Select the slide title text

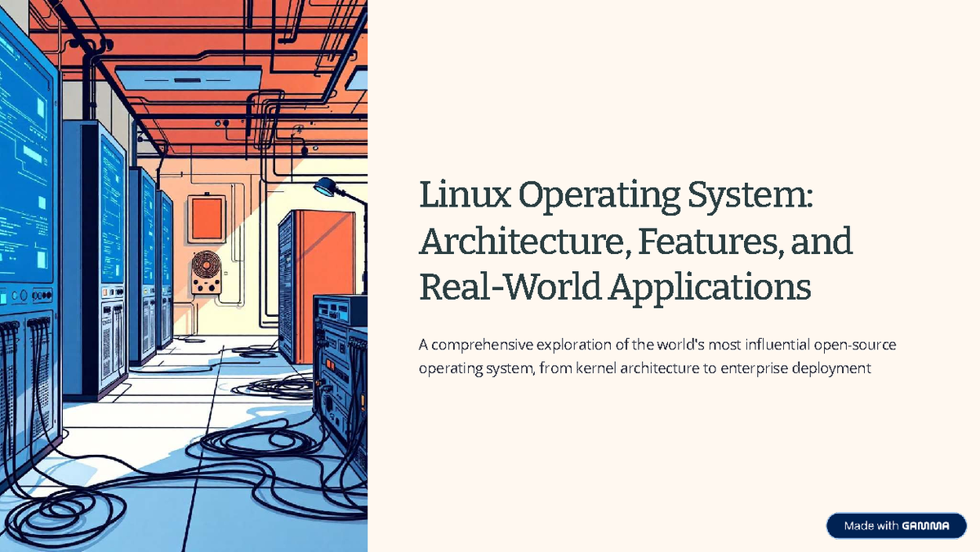click(x=635, y=241)
